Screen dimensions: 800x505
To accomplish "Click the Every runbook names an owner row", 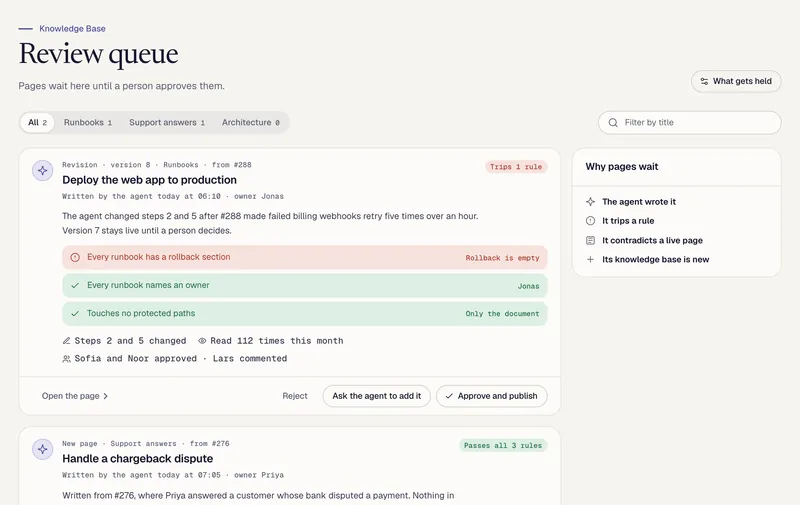I will pyautogui.click(x=305, y=285).
